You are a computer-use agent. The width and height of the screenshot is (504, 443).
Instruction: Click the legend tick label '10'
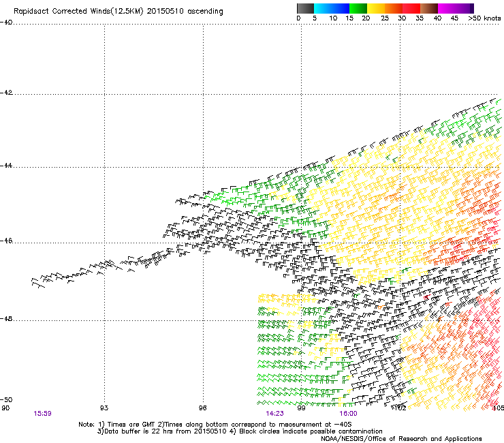(x=333, y=18)
